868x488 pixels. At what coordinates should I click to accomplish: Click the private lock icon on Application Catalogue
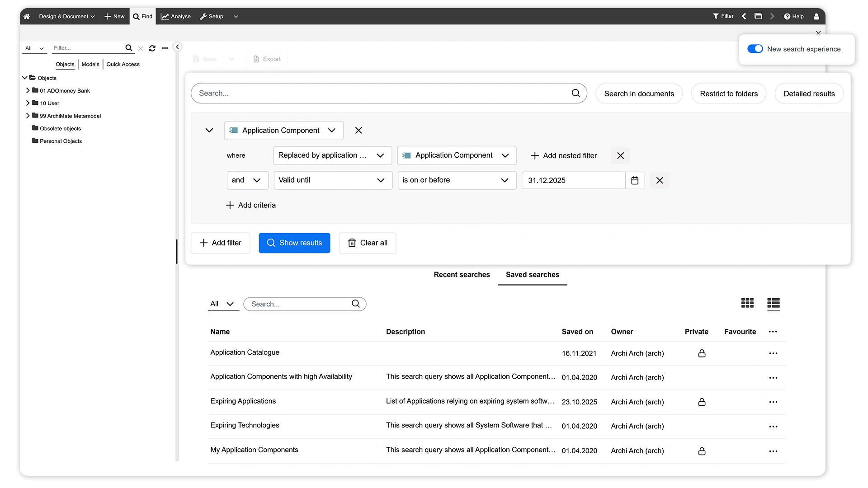tap(701, 353)
